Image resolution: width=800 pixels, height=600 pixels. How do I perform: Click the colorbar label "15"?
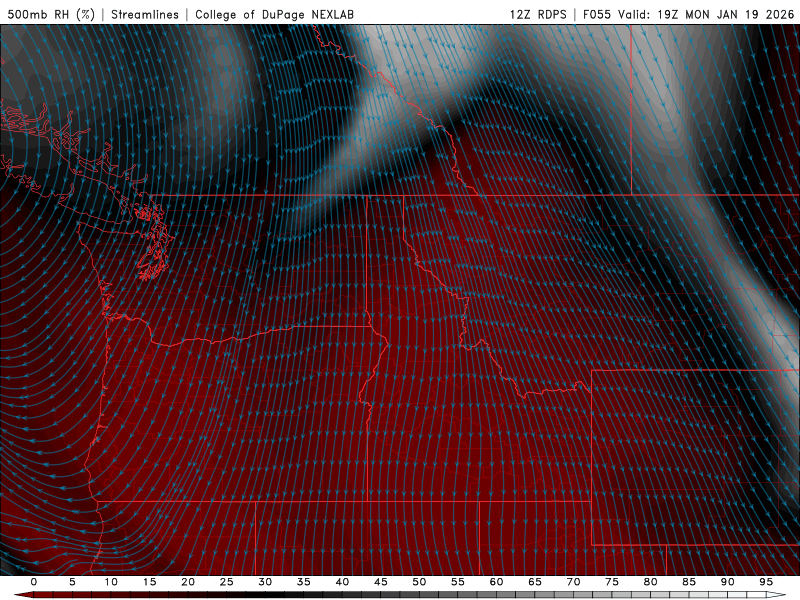point(149,582)
